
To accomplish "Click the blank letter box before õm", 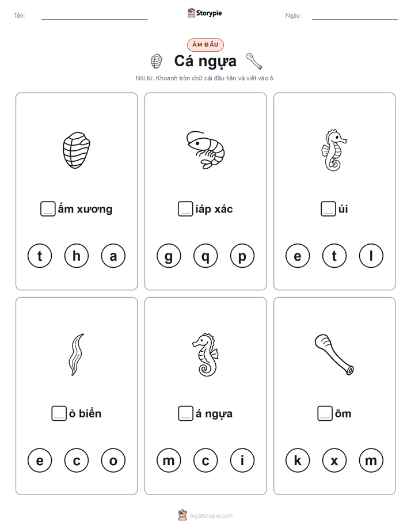I will coord(325,413).
